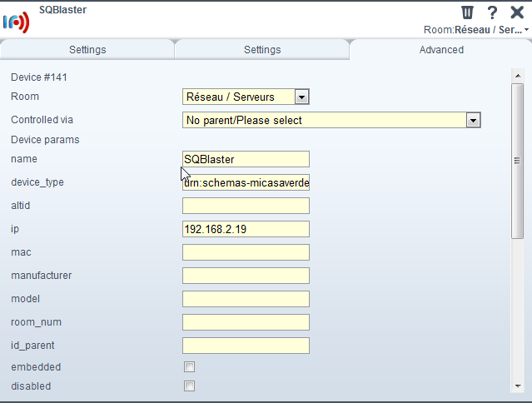Delete device using the trash can icon

[x=467, y=12]
